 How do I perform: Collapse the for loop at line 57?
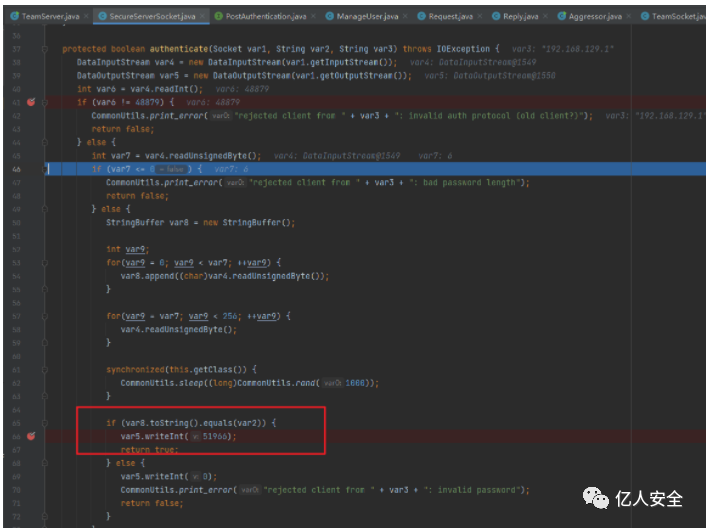45,316
